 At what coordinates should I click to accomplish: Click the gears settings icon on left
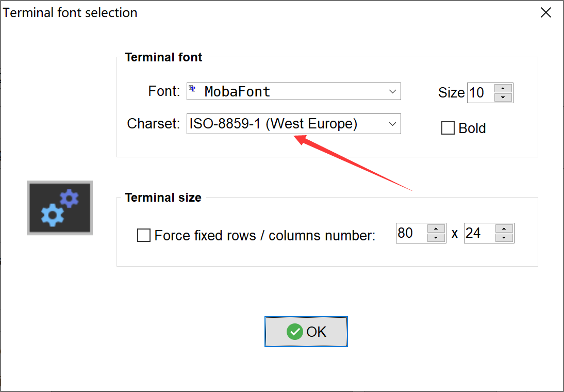pyautogui.click(x=60, y=208)
